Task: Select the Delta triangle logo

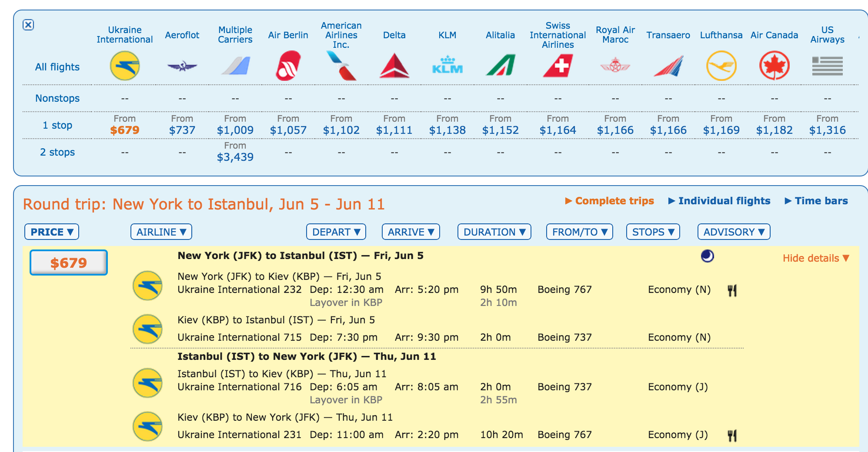Action: point(394,66)
